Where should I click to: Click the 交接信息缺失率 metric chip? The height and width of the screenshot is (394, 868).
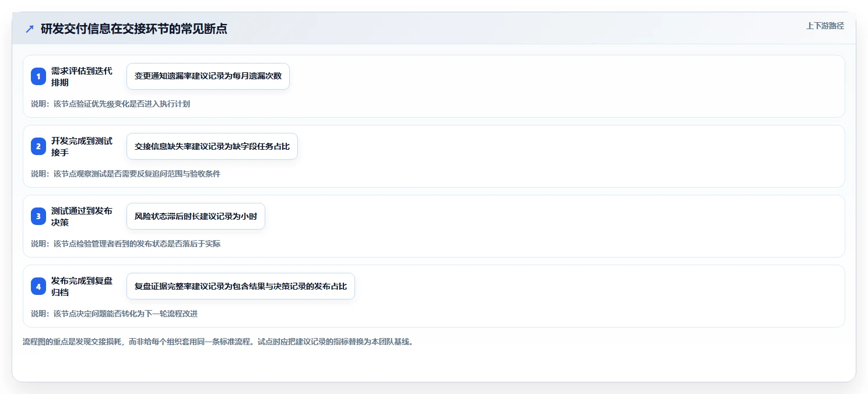tap(212, 146)
